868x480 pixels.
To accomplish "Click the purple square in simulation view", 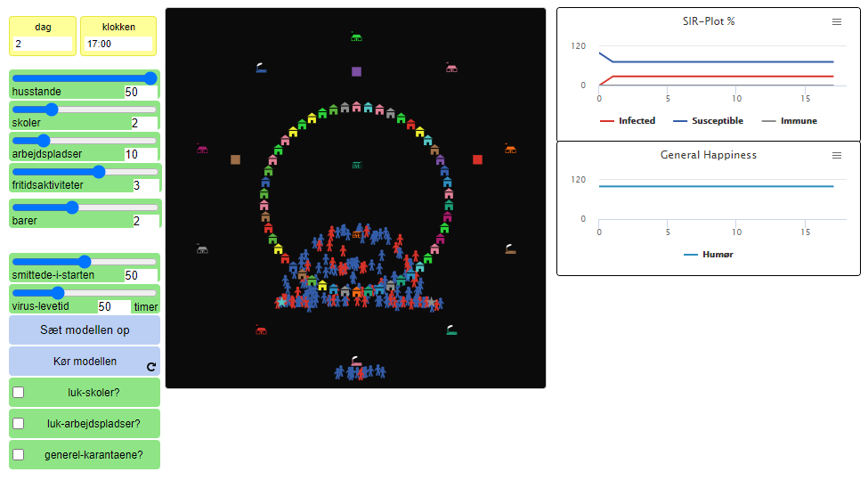I will point(356,71).
